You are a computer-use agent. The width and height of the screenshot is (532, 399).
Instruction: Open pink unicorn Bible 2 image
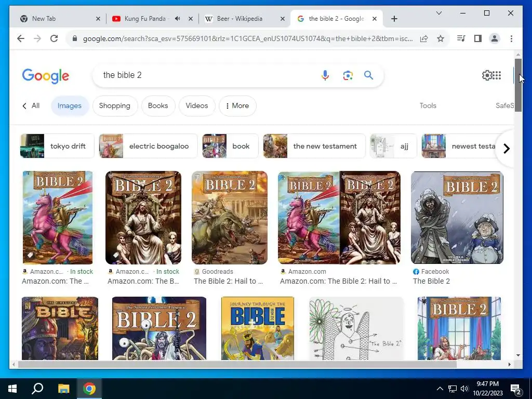pyautogui.click(x=57, y=218)
